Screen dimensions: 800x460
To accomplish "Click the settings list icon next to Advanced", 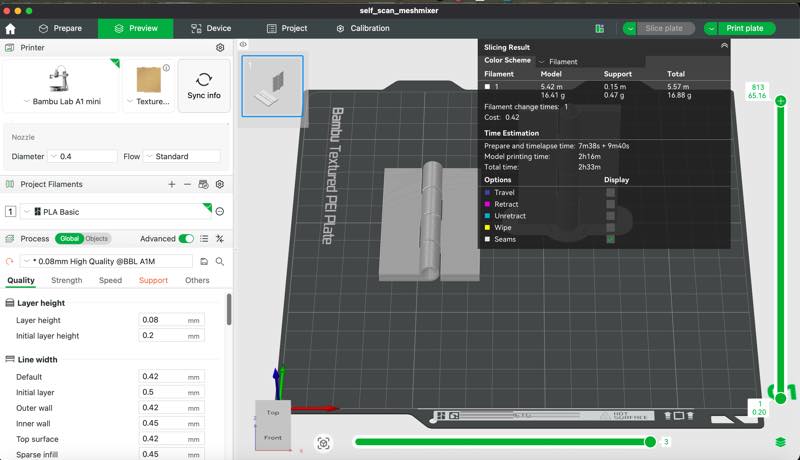I will pos(204,239).
